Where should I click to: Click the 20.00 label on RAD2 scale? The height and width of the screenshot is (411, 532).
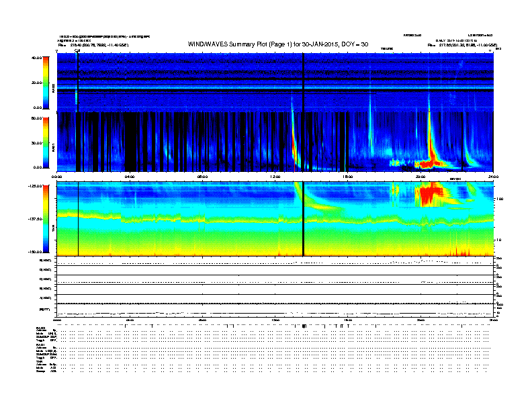36,83
